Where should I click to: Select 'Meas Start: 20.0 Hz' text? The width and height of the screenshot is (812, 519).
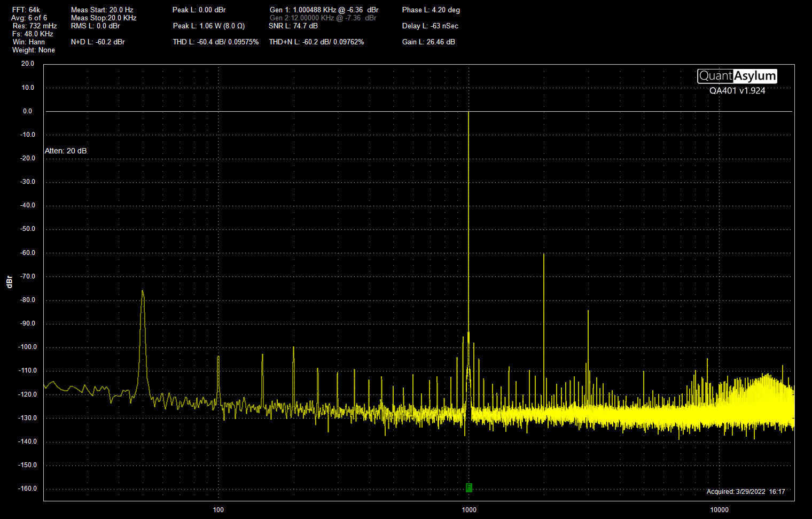102,10
